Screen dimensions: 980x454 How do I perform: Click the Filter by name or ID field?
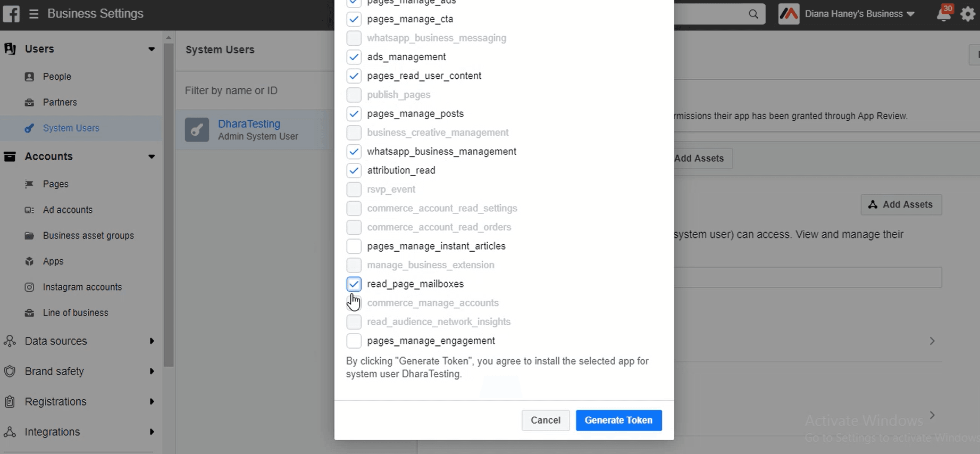point(255,91)
